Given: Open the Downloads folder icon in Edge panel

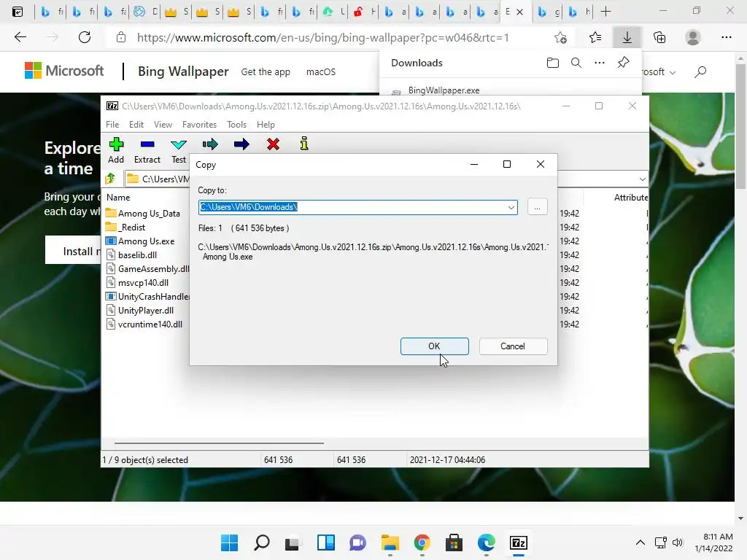Looking at the screenshot, I should coord(553,63).
